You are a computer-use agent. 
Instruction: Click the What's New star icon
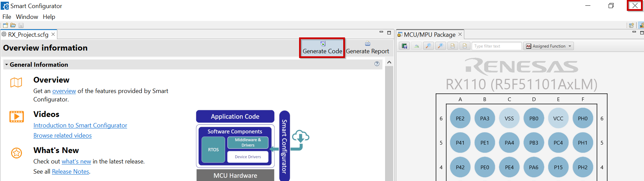(17, 153)
